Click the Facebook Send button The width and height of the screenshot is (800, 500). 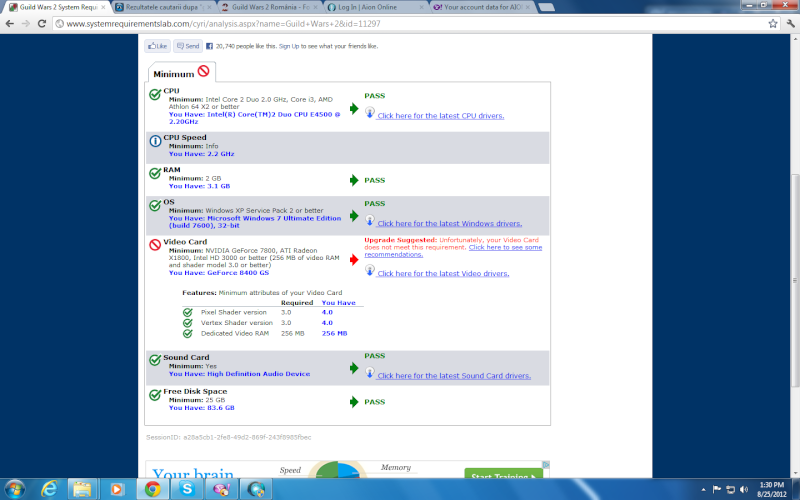[x=188, y=46]
